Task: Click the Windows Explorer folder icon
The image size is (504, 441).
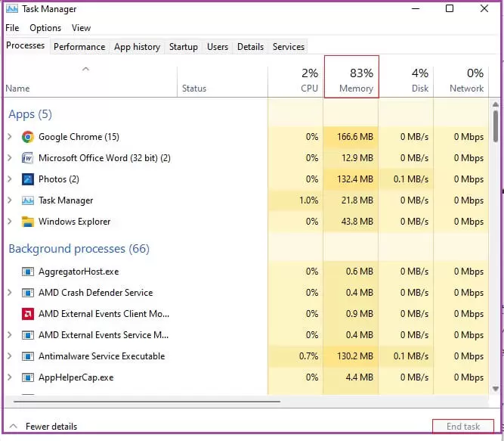Action: click(x=28, y=222)
